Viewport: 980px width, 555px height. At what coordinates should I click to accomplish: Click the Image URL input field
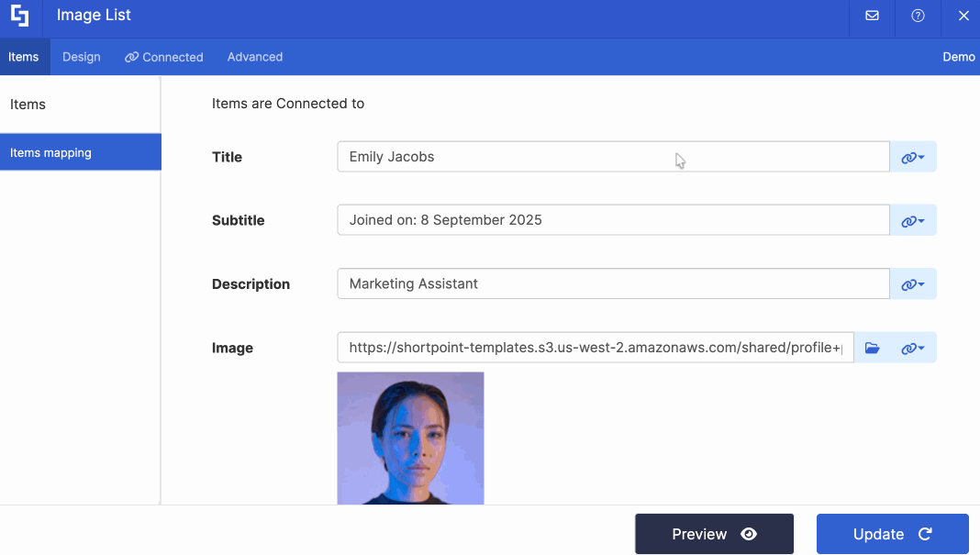pos(595,348)
